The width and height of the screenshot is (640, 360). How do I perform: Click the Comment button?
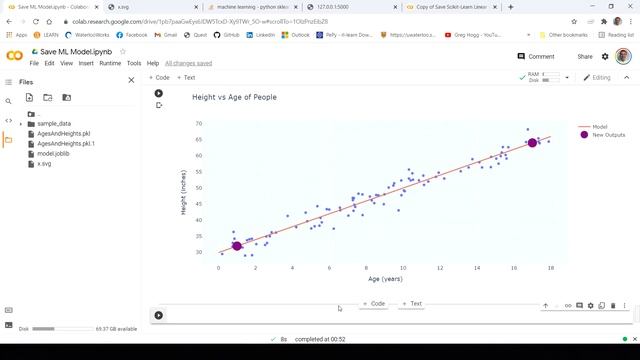pos(536,56)
